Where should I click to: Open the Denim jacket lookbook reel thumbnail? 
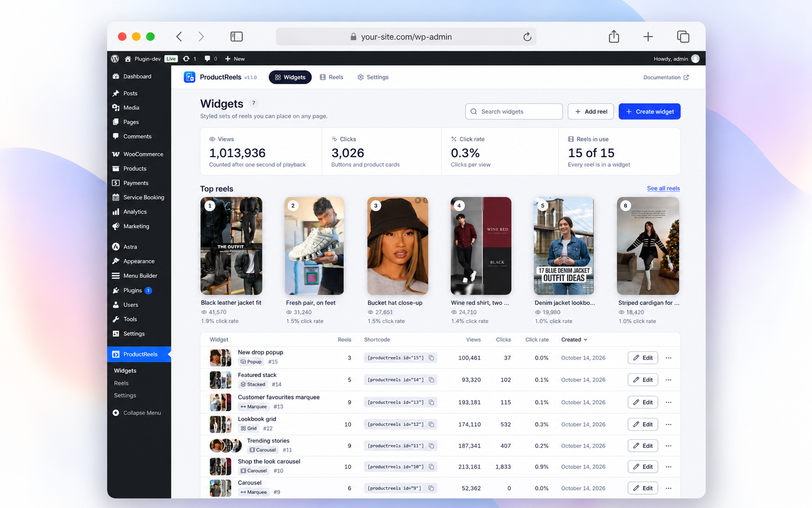coord(564,246)
